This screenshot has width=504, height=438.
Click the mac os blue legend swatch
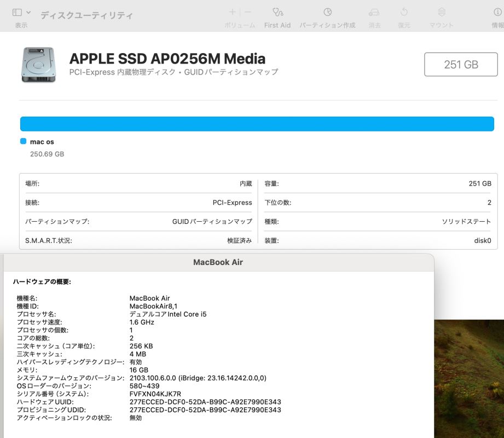pyautogui.click(x=23, y=141)
